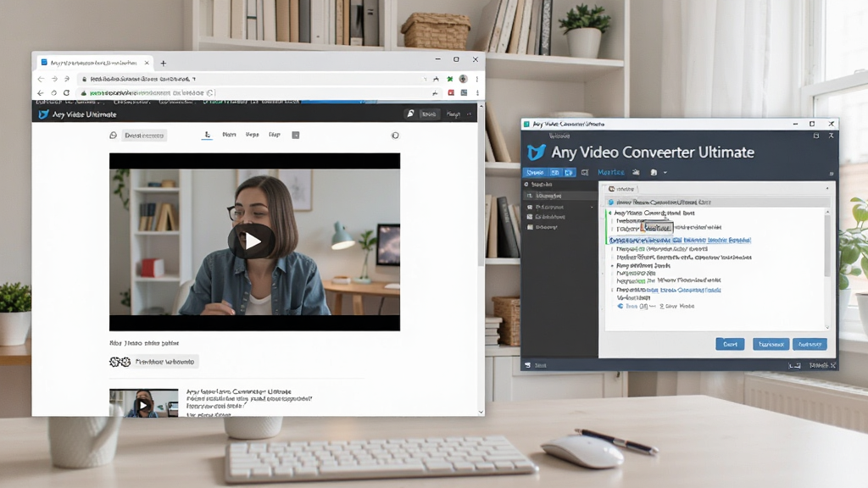Collapse the panel with the top-right arrow

[x=827, y=189]
